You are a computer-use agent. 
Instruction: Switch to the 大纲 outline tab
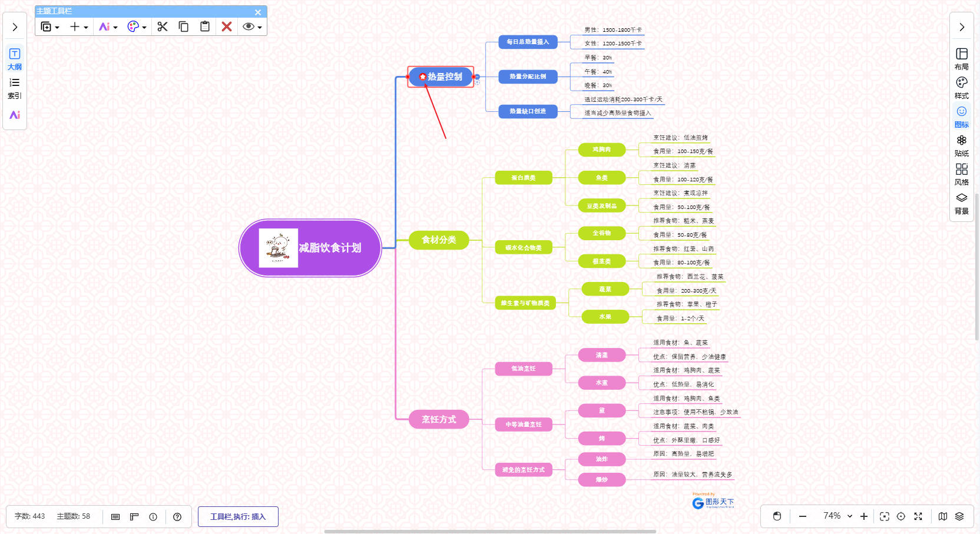click(15, 58)
